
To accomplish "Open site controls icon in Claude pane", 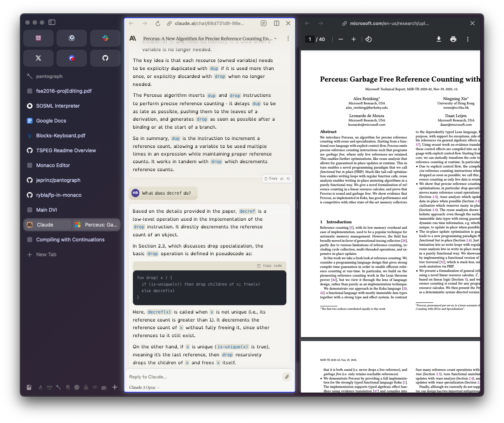I will coord(264,23).
